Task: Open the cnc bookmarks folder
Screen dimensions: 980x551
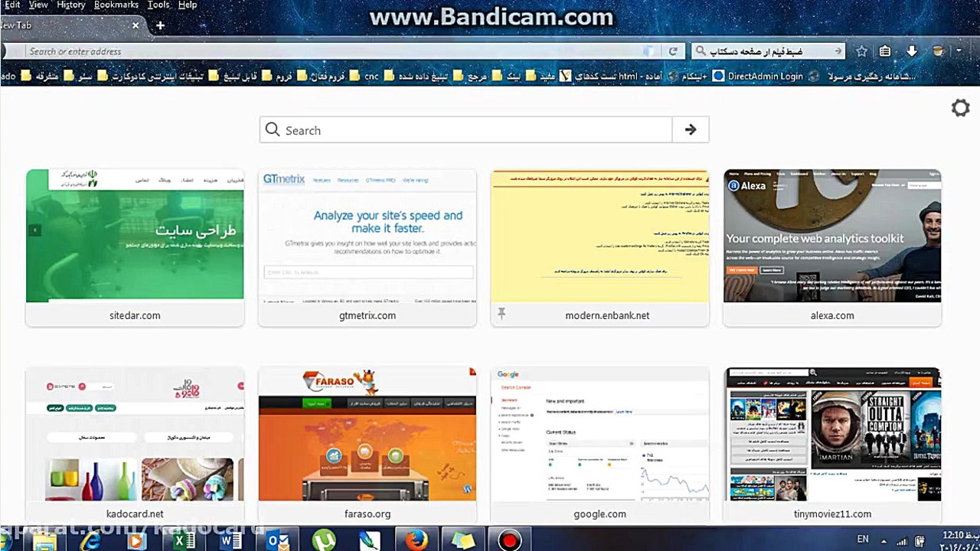Action: [363, 76]
